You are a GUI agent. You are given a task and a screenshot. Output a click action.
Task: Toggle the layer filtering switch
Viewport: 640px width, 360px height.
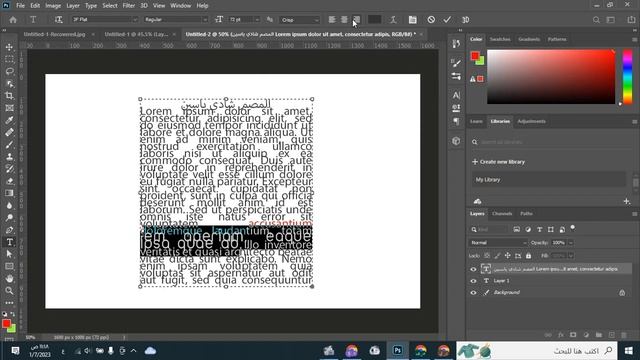pos(573,228)
